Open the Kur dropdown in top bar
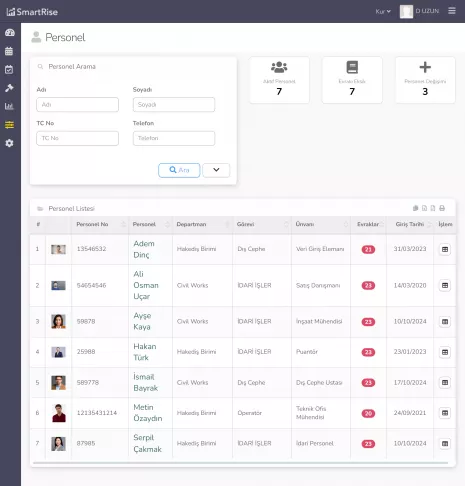The image size is (465, 486). click(x=383, y=11)
